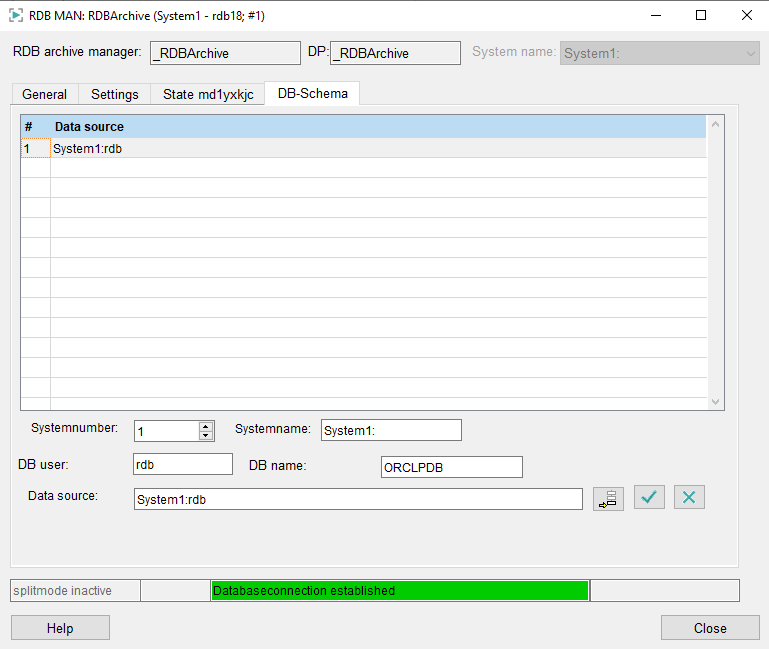
Task: Switch to the General tab
Action: pyautogui.click(x=44, y=94)
